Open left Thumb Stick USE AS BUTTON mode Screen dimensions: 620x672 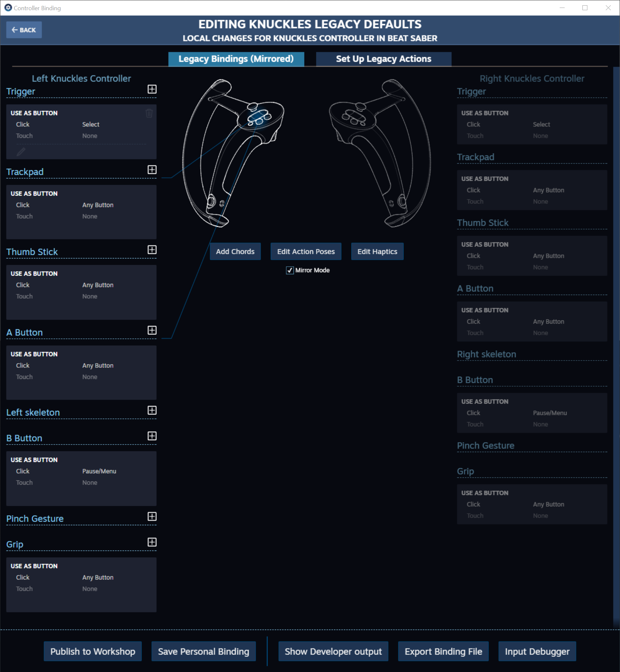pos(34,274)
